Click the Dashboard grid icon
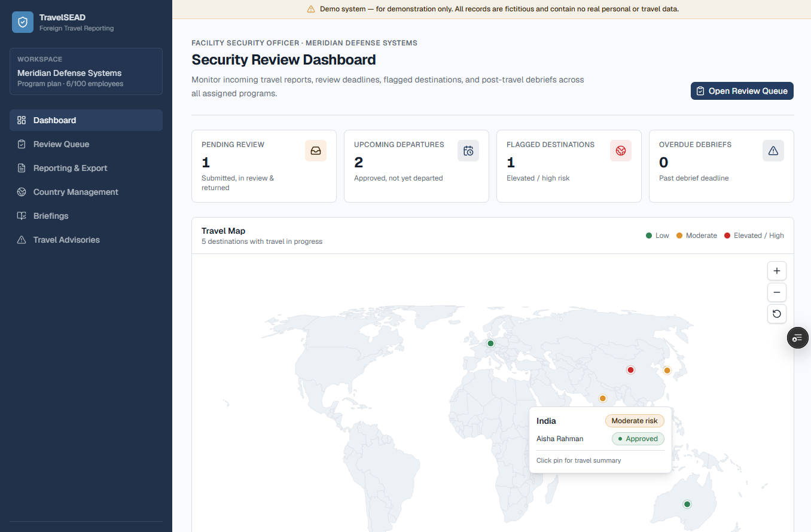The image size is (811, 532). click(x=22, y=120)
